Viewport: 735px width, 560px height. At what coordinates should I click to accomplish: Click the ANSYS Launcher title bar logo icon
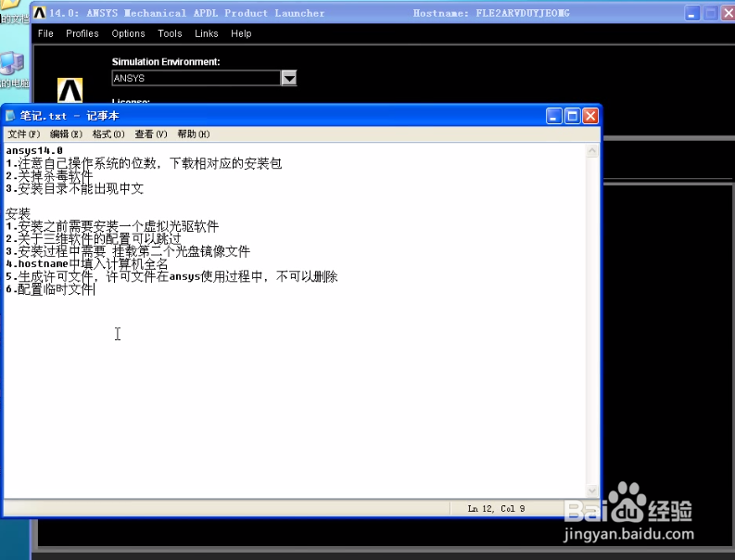[x=40, y=13]
